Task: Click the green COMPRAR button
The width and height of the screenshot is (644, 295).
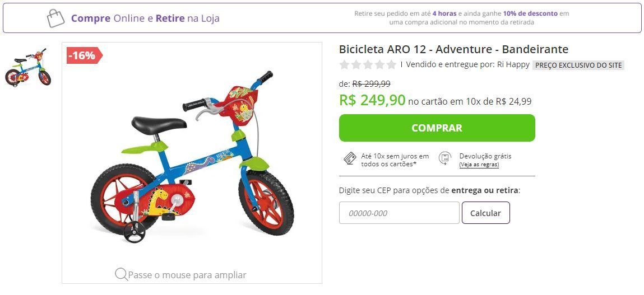Action: pyautogui.click(x=437, y=128)
